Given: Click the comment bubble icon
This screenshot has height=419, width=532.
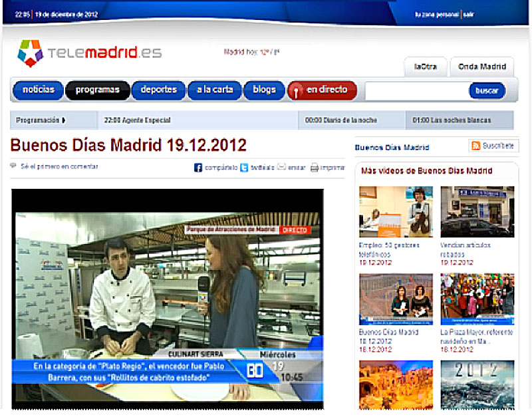Looking at the screenshot, I should pyautogui.click(x=14, y=166).
